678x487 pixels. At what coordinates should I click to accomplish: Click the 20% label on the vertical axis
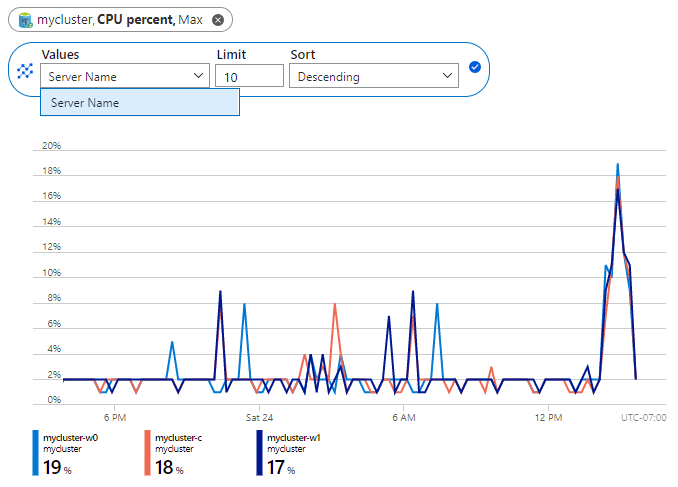[52, 146]
